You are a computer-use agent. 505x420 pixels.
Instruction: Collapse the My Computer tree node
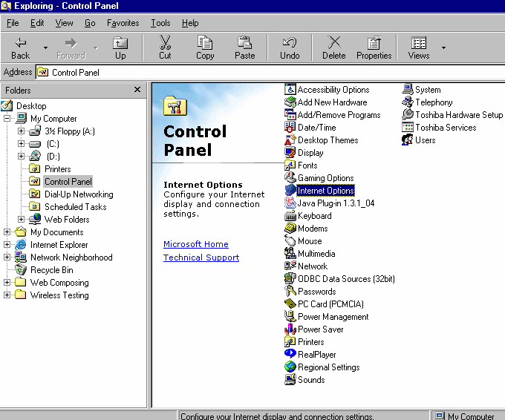[7, 119]
